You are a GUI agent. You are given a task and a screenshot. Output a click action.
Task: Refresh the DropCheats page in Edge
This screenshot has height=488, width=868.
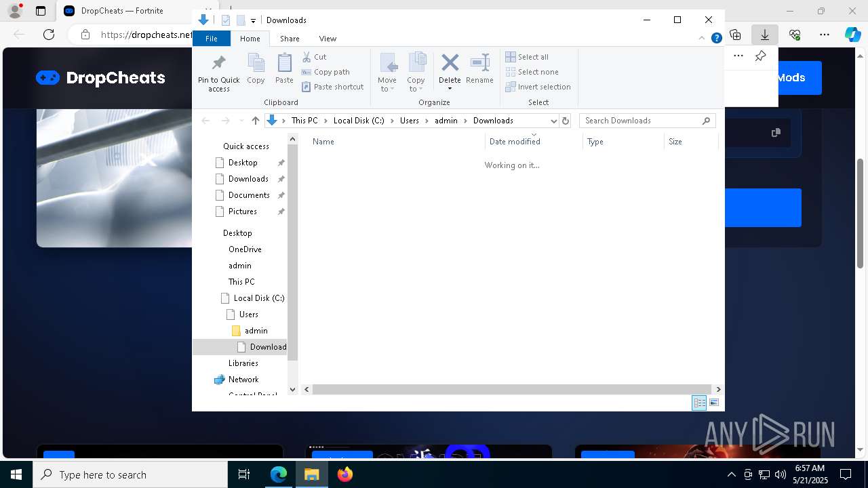(49, 34)
